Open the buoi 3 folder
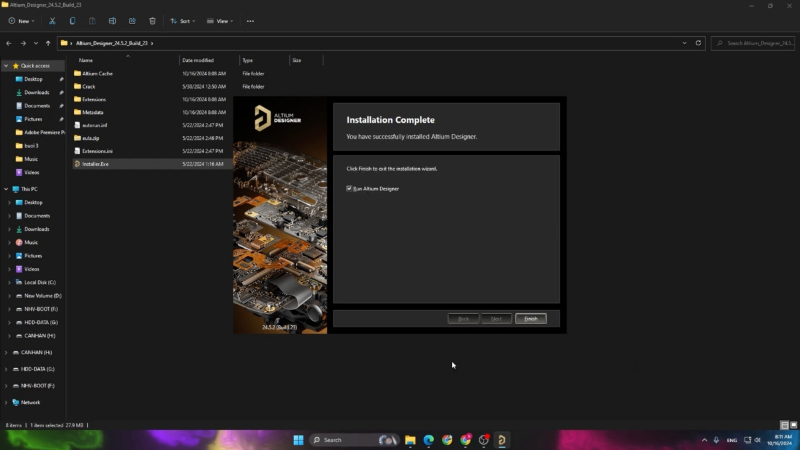The image size is (800, 450). (31, 145)
